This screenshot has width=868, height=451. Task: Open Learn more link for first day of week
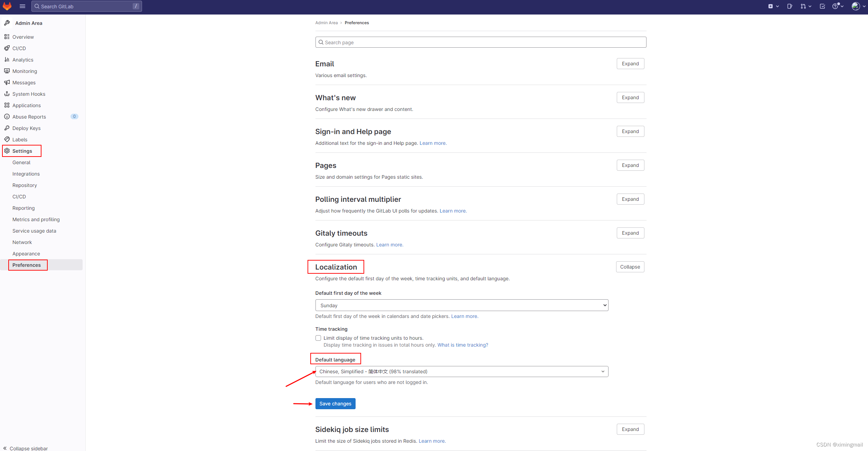465,316
